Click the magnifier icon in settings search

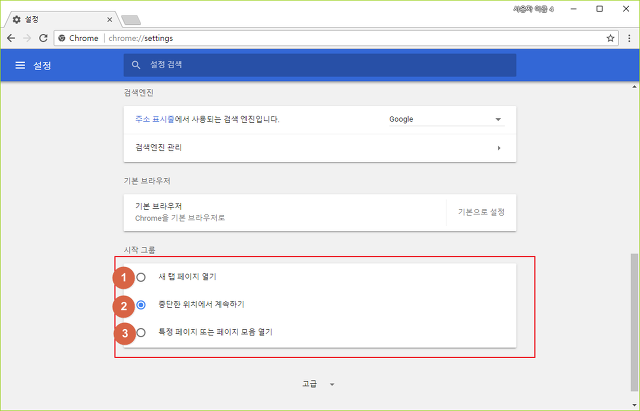(x=136, y=65)
